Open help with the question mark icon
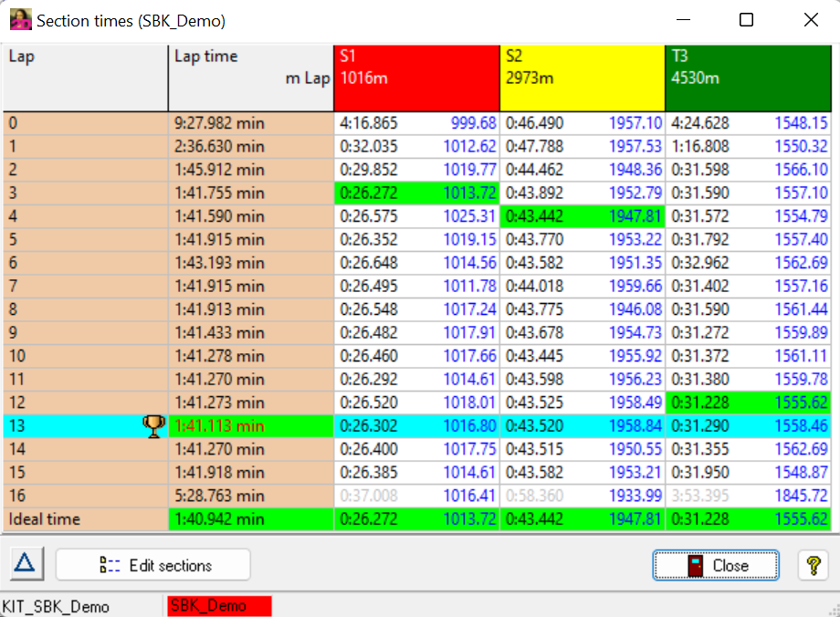The height and width of the screenshot is (617, 840). pyautogui.click(x=813, y=565)
